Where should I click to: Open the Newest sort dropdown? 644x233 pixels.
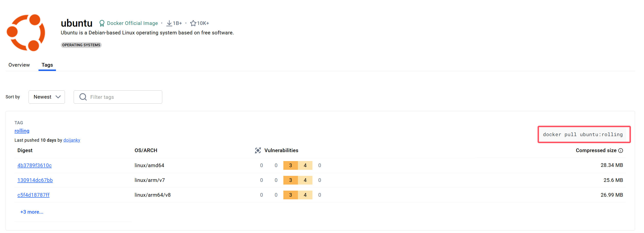point(47,97)
